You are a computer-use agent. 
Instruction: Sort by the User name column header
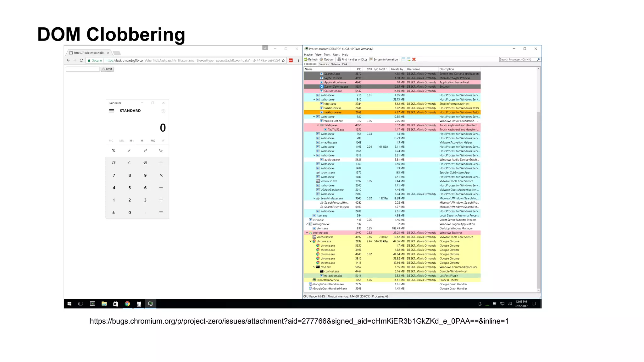click(x=422, y=69)
